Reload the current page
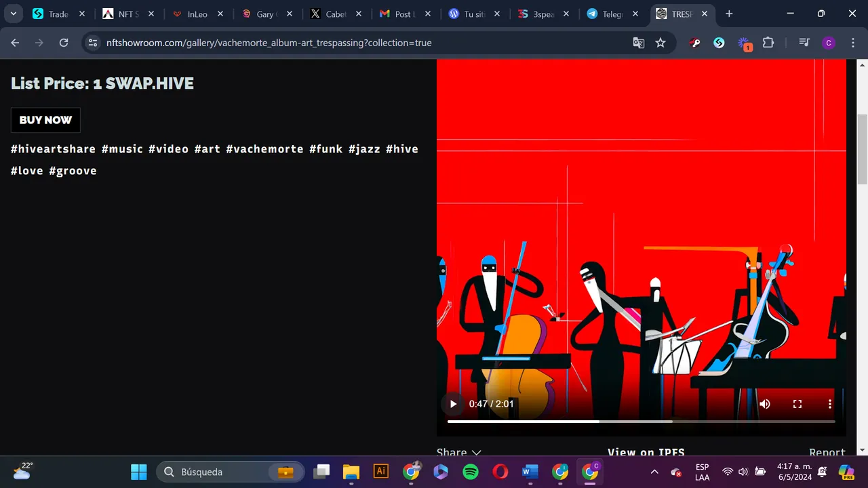The height and width of the screenshot is (488, 868). point(64,43)
